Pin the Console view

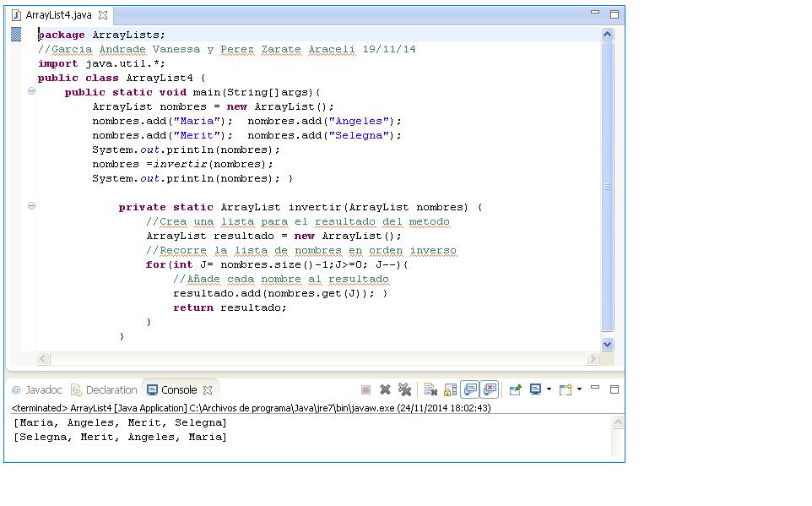coord(515,389)
